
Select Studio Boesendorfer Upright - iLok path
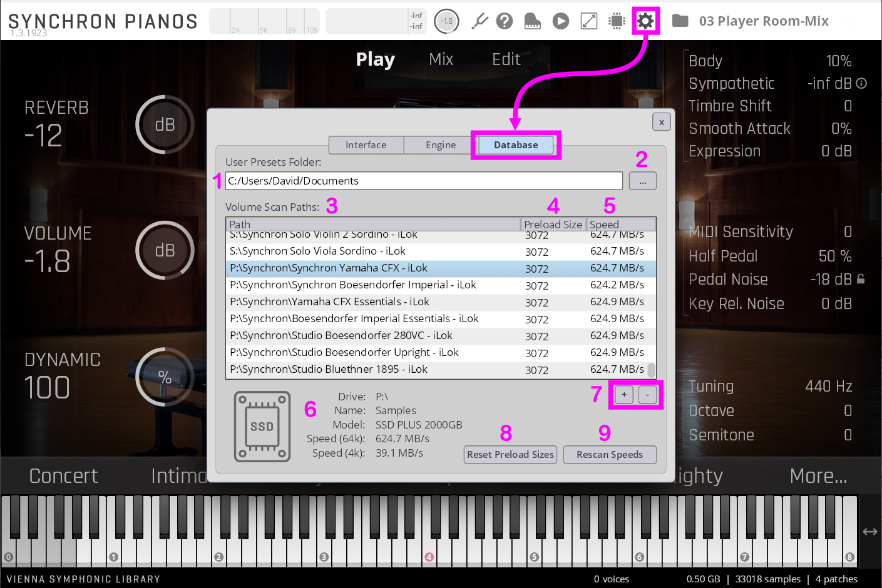pos(344,353)
